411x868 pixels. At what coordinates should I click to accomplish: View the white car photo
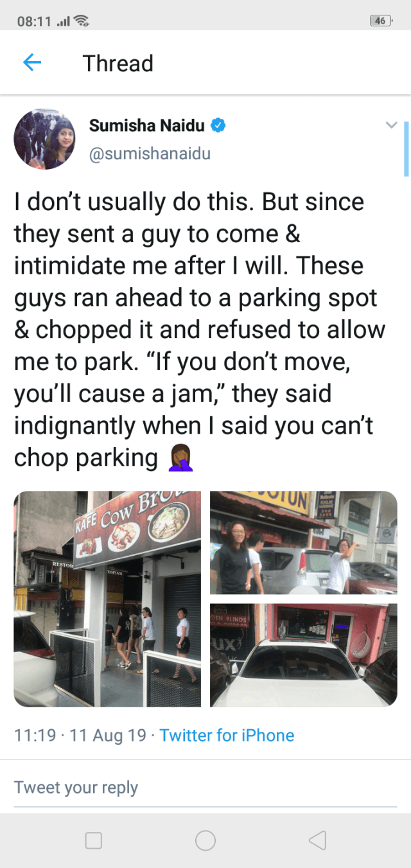(x=304, y=655)
